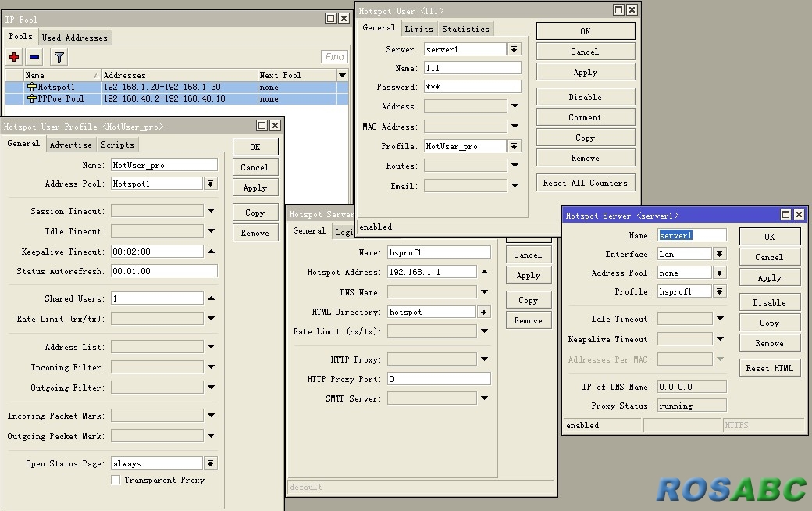The width and height of the screenshot is (812, 511).
Task: Open the HTML Directory dropdown
Action: click(x=483, y=312)
